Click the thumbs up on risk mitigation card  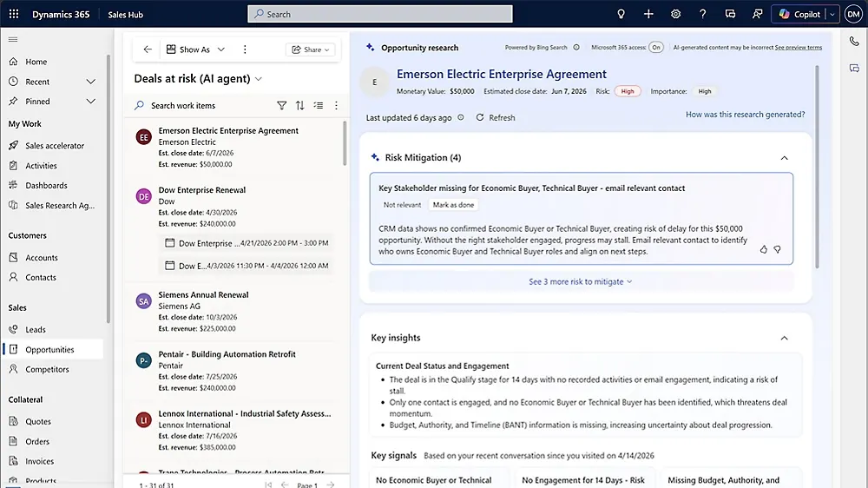tap(763, 250)
